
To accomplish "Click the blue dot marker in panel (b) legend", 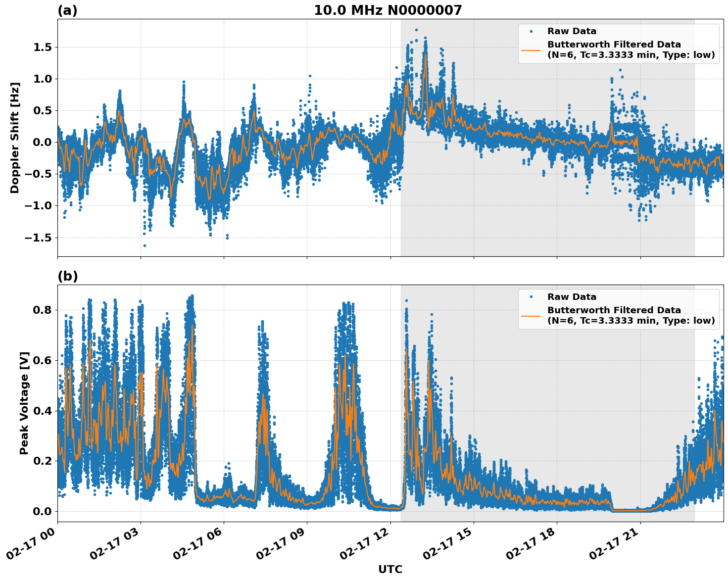I will (532, 296).
